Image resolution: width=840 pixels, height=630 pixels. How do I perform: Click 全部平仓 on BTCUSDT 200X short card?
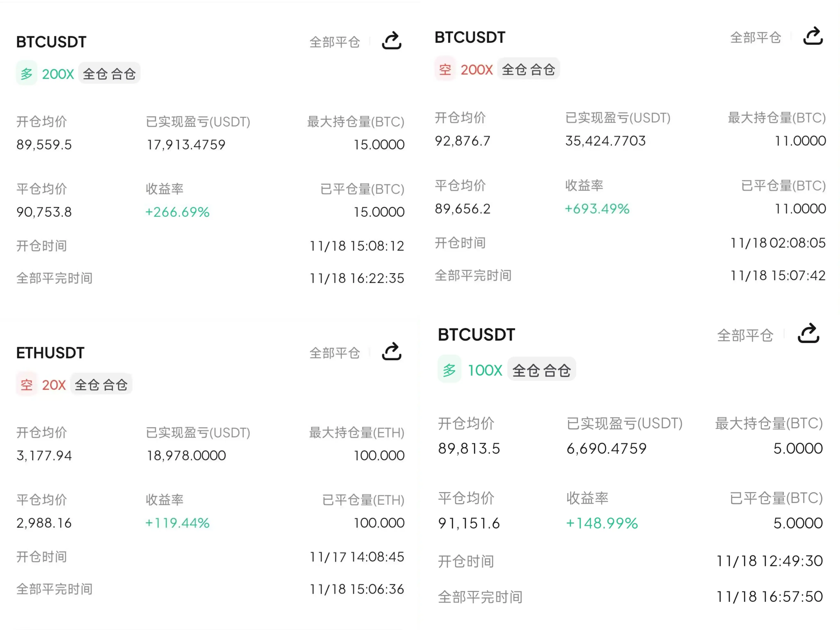click(x=755, y=38)
